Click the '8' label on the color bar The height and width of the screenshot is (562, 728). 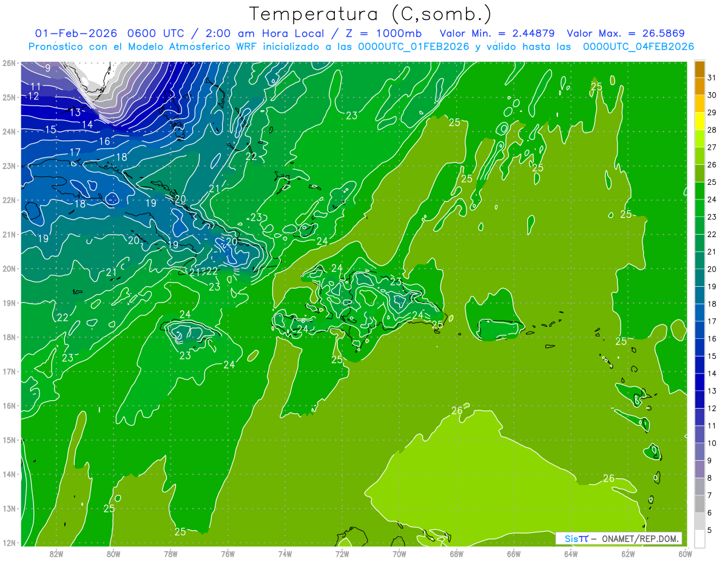[710, 478]
